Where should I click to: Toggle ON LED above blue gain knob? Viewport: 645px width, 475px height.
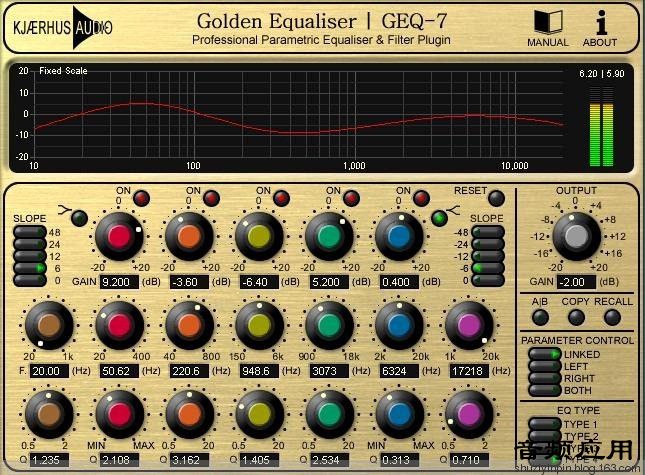(421, 199)
